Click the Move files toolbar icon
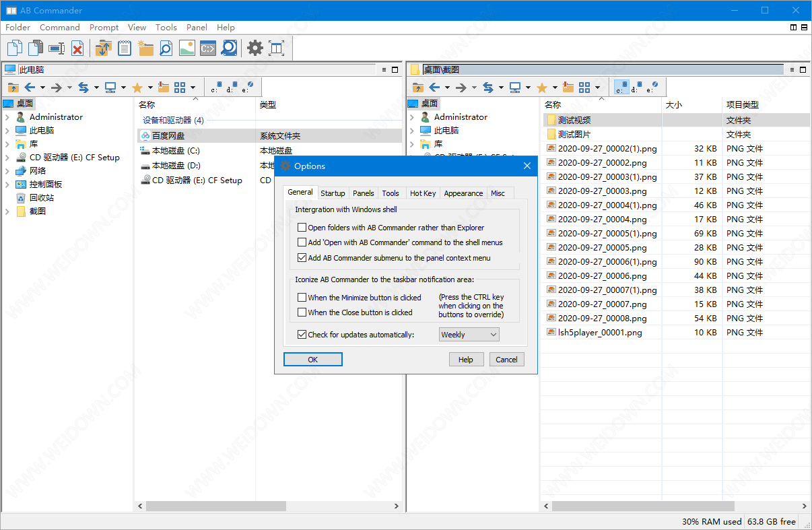 (x=36, y=48)
